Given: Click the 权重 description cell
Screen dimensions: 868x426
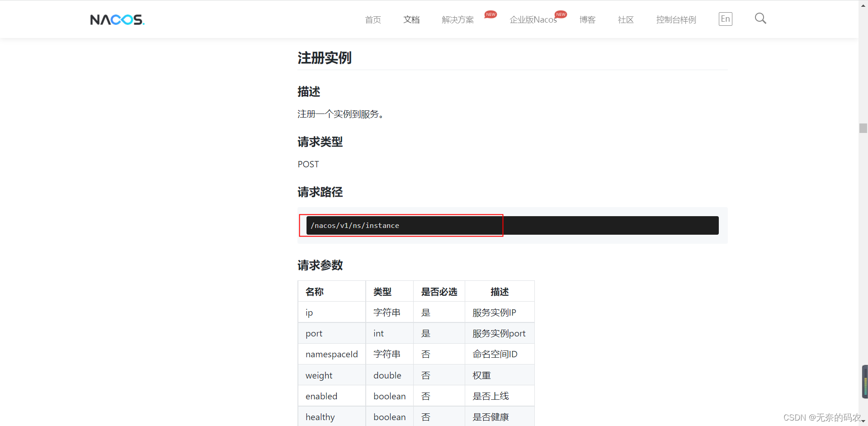Looking at the screenshot, I should click(500, 375).
